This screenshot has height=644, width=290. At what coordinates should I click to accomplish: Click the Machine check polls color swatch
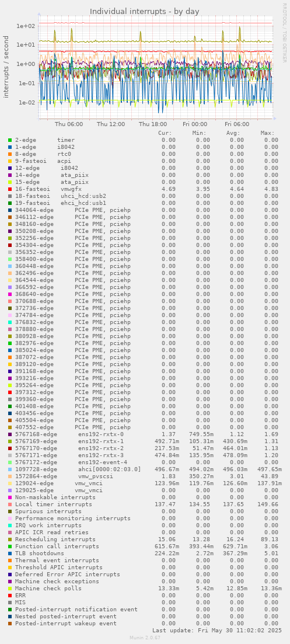[10, 588]
